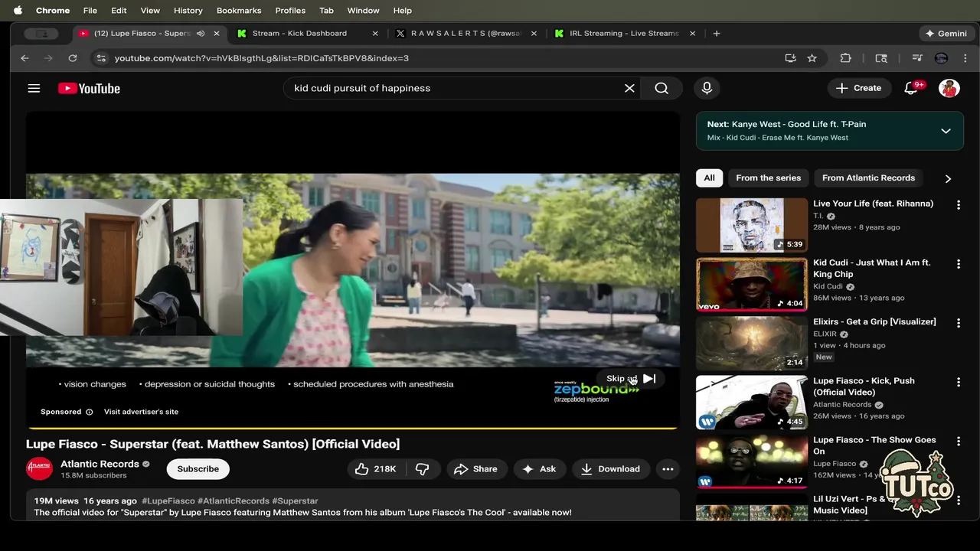View site information for youtube.com
The width and height of the screenshot is (980, 551).
[100, 58]
